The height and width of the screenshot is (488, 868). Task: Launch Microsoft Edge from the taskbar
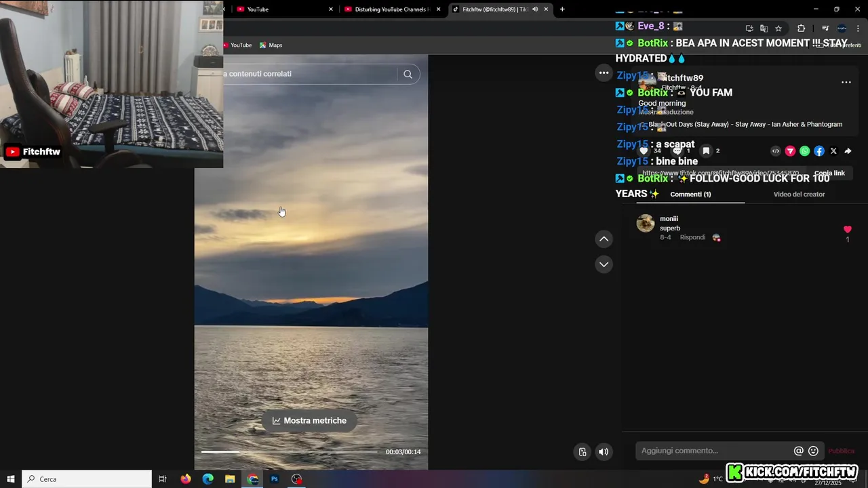[208, 479]
